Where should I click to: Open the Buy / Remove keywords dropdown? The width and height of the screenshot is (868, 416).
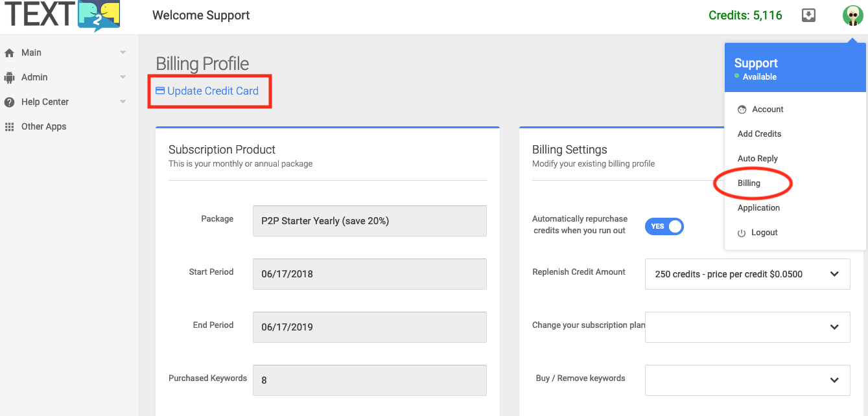coord(747,380)
